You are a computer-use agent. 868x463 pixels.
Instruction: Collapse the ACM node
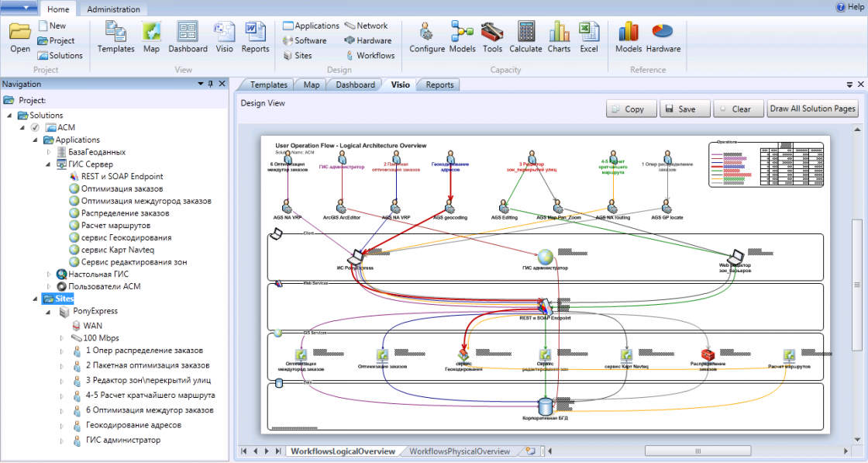(x=22, y=127)
